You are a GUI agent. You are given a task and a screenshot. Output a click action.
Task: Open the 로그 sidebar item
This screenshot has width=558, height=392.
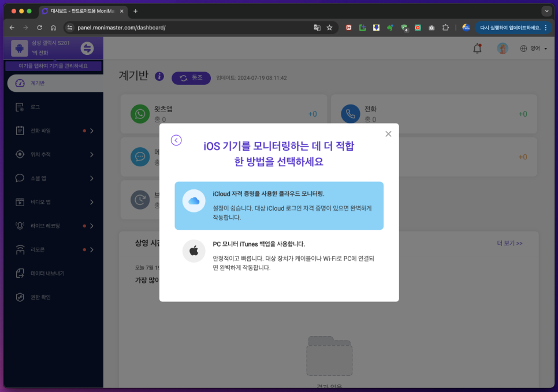point(53,107)
